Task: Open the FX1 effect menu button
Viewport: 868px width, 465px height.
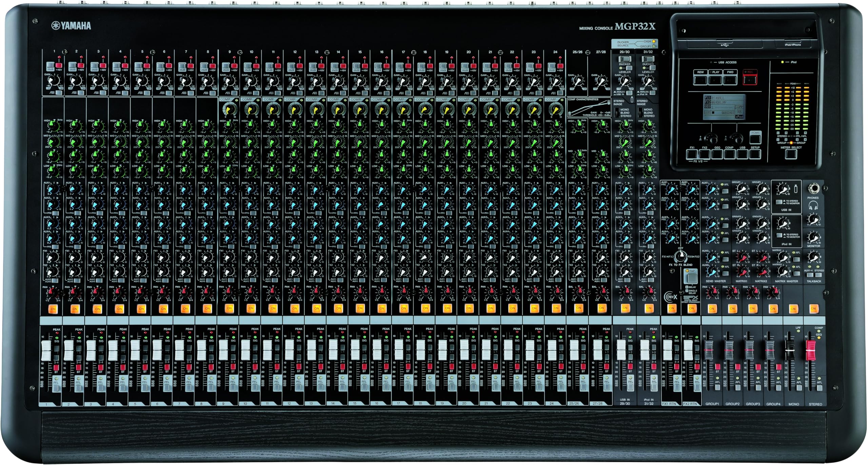Action: [692, 154]
